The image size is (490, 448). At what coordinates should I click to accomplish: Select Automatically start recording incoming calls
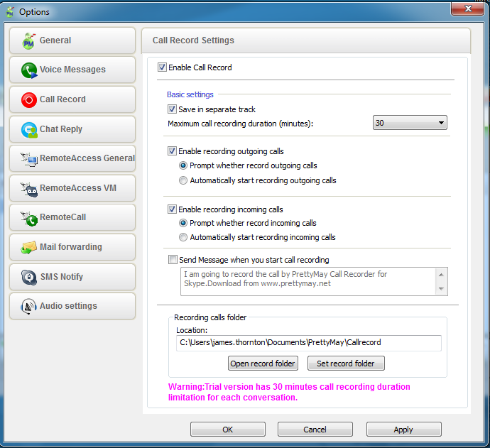pos(183,237)
